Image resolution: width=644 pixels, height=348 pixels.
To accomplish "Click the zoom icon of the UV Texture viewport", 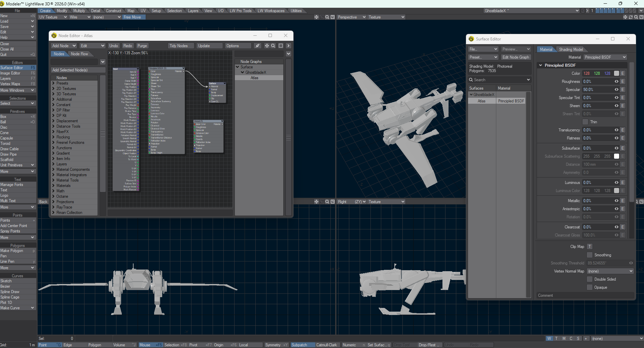I will [327, 17].
